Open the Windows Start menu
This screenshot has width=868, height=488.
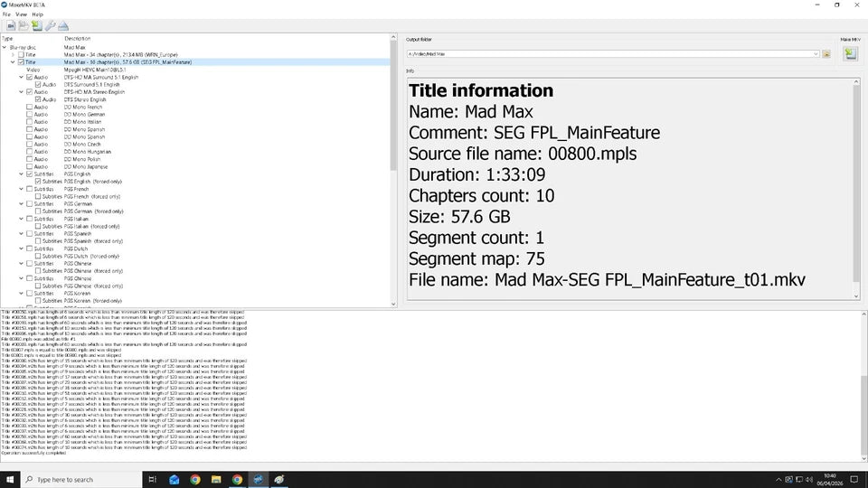(9, 479)
